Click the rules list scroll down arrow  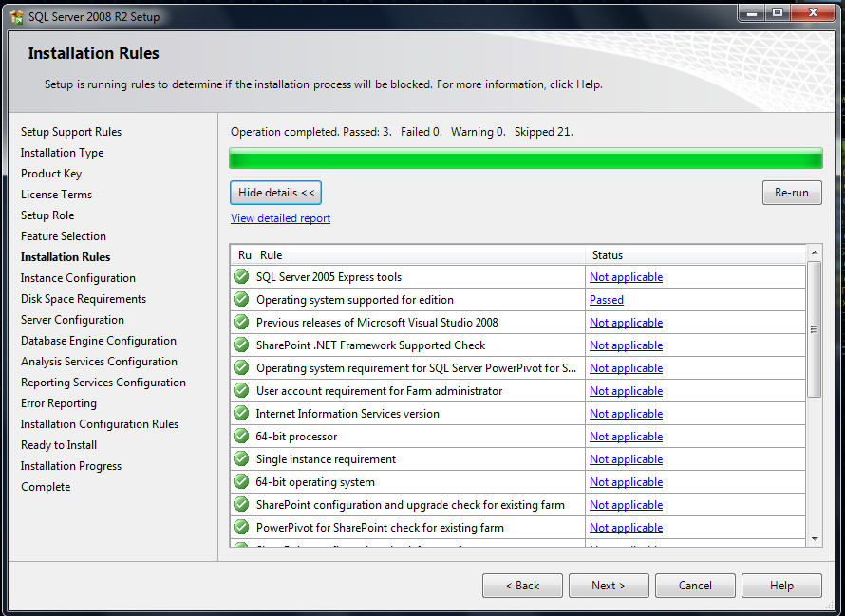coord(815,538)
